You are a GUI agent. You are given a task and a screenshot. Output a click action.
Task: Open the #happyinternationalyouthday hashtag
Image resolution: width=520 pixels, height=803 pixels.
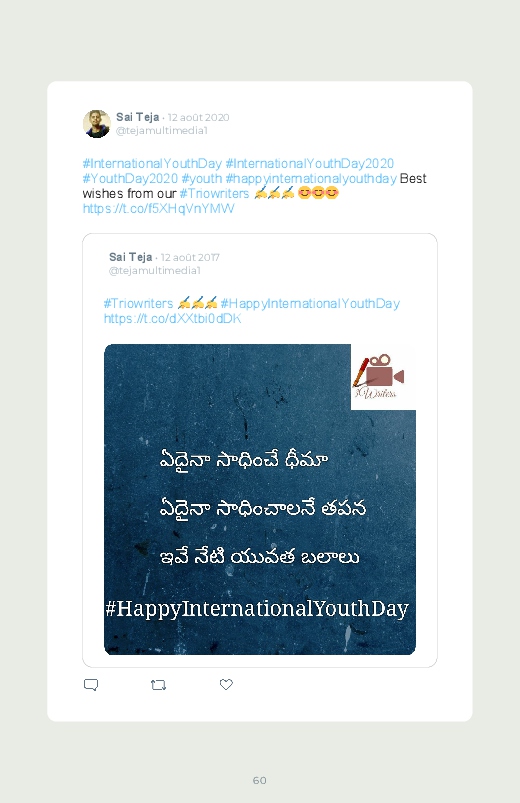(x=311, y=178)
